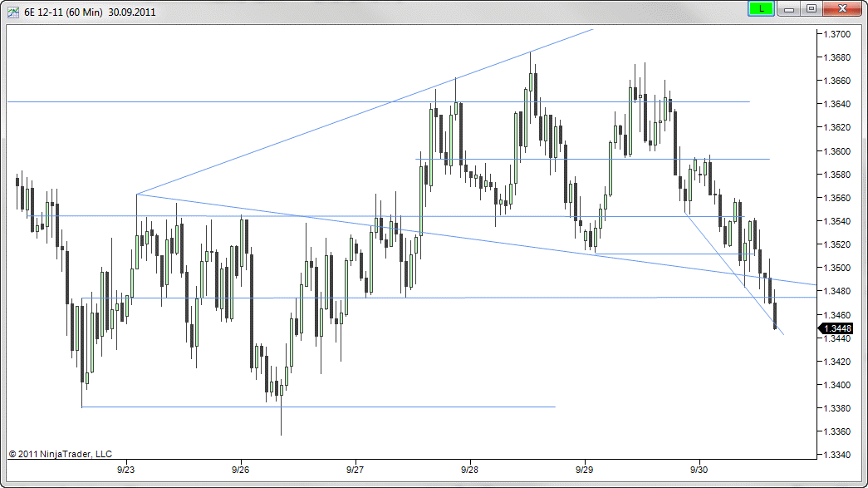This screenshot has height=488, width=868.
Task: Minimize the chart window
Action: click(789, 9)
